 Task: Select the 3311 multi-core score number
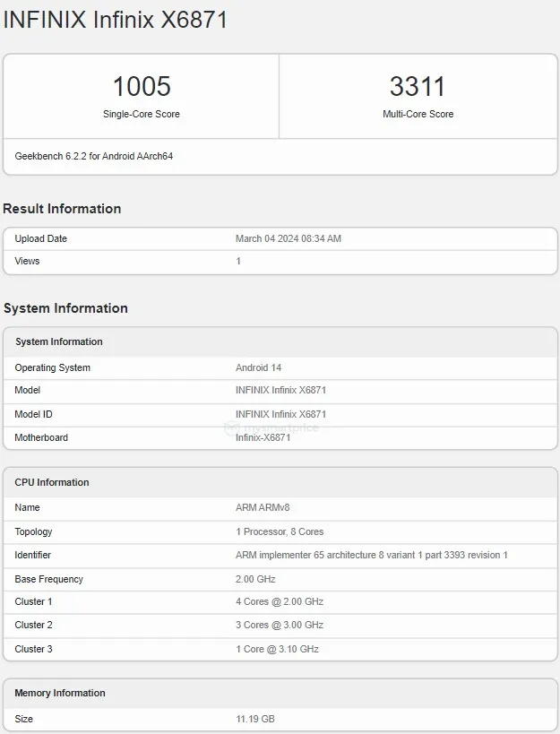418,86
